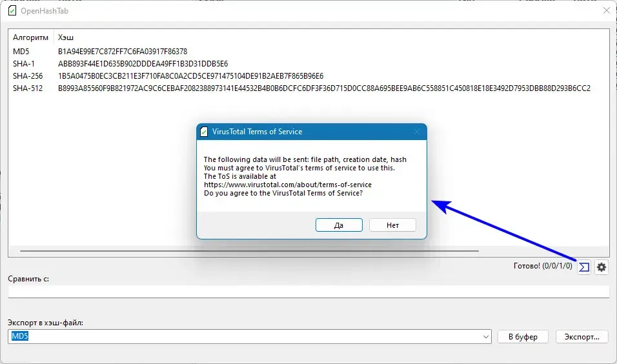Close the VirusTotal Terms of Service dialog
The image size is (617, 364).
[x=417, y=132]
